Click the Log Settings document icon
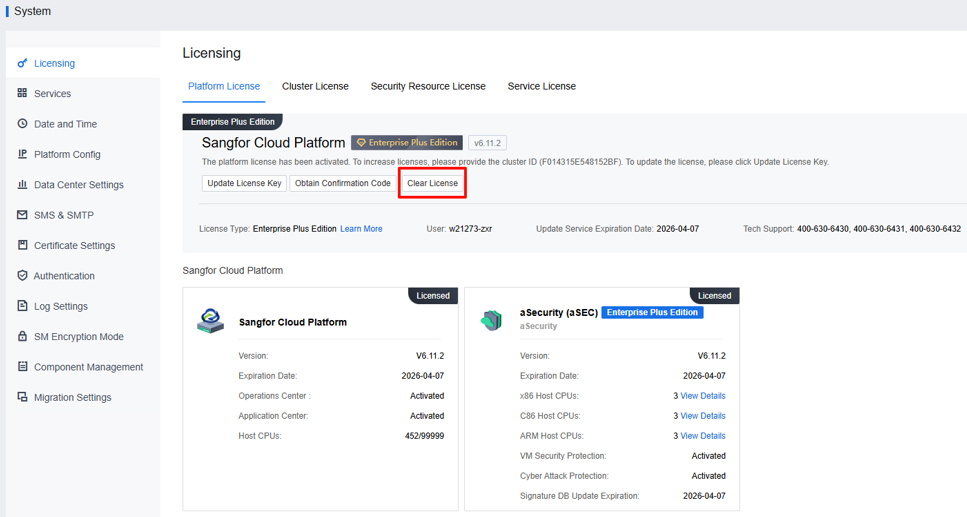This screenshot has height=517, width=967. (22, 305)
